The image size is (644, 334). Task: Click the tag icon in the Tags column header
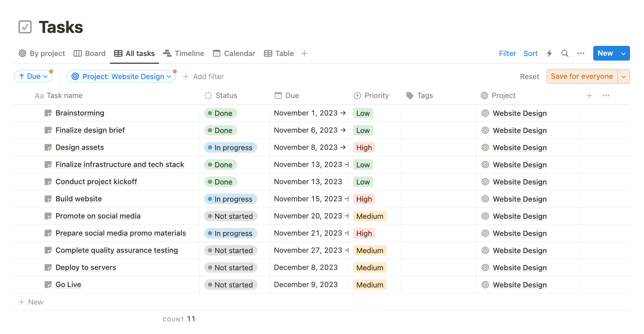tap(410, 95)
